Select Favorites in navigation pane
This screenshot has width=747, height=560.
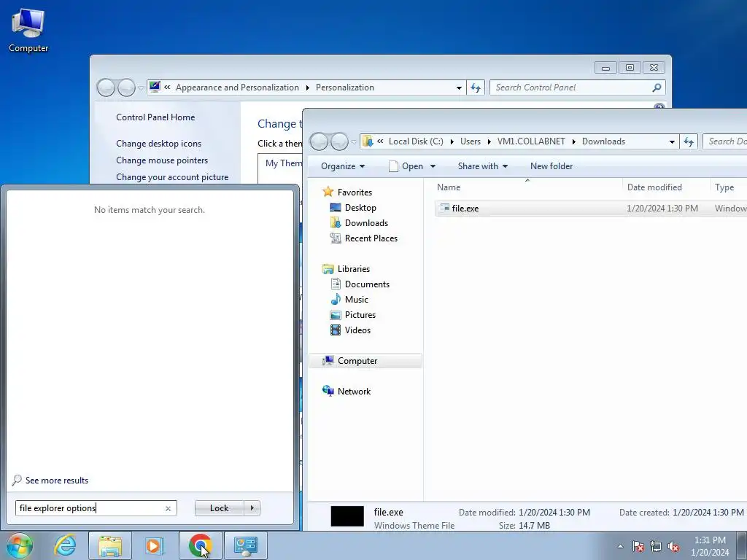click(x=355, y=192)
